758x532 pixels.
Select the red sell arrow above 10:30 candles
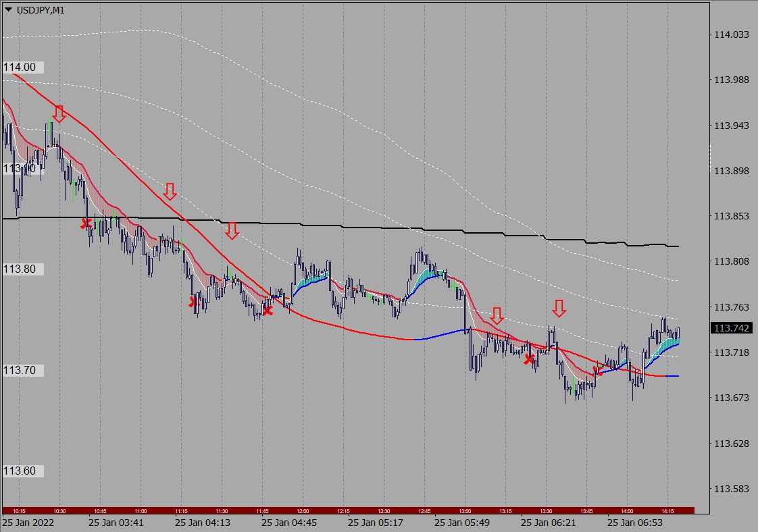(x=59, y=114)
